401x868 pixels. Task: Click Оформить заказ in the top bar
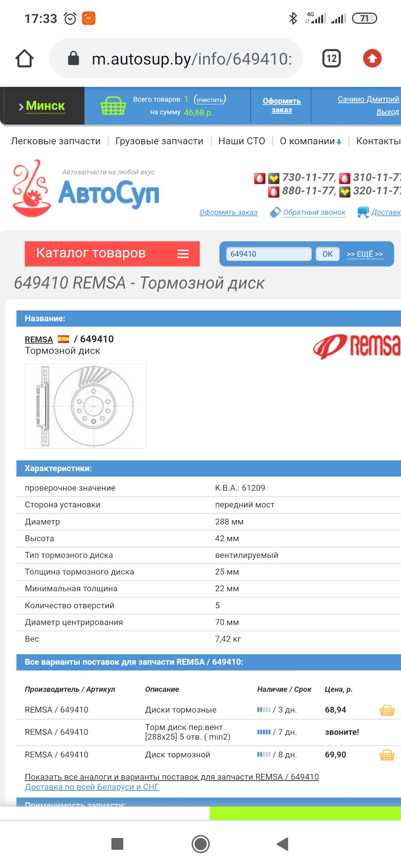point(282,105)
